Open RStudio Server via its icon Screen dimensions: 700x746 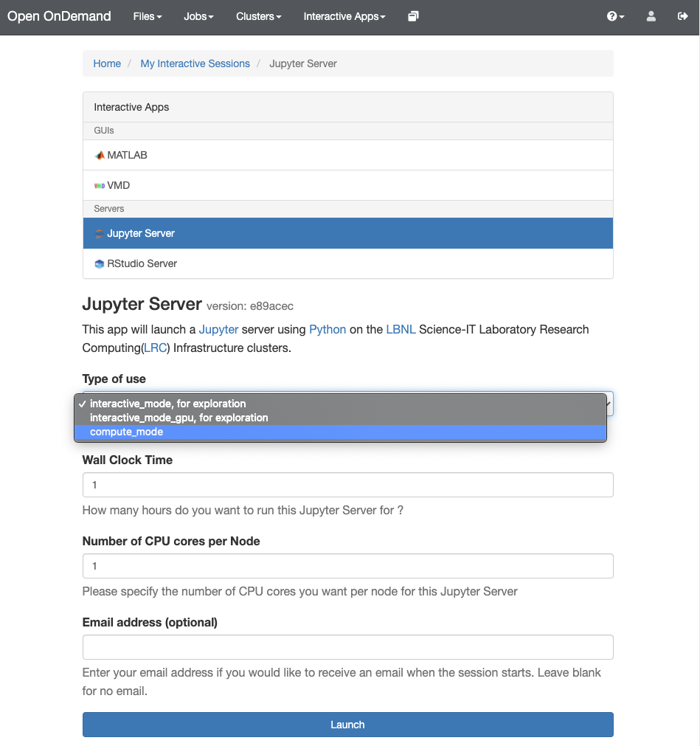(99, 263)
